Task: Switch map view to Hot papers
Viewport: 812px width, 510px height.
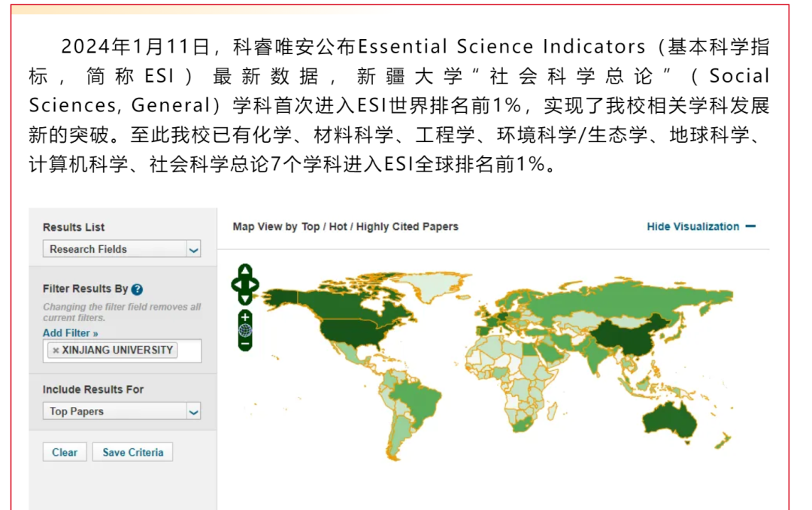Action: tap(338, 226)
